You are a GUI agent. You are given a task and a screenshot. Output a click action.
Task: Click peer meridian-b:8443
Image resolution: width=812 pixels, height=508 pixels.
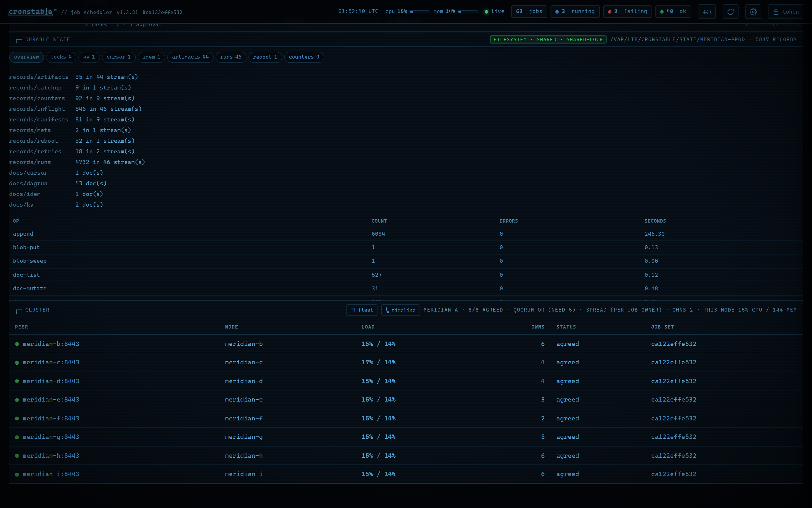pos(51,344)
